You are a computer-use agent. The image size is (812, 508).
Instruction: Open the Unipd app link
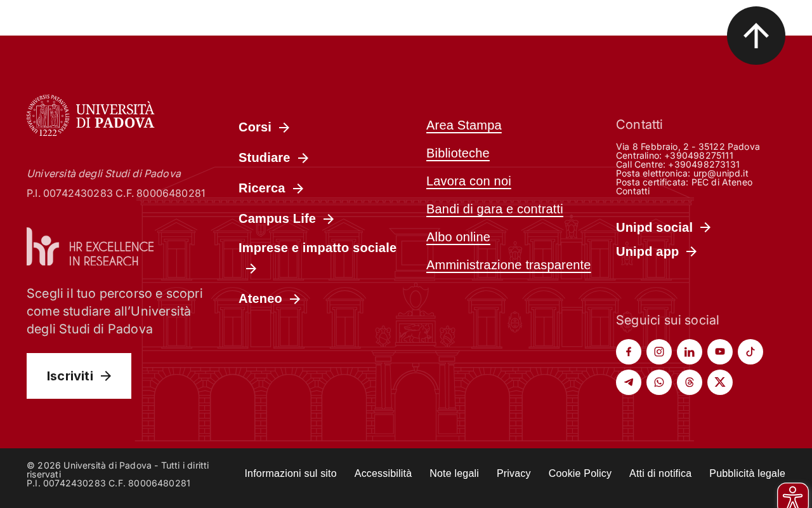click(x=657, y=251)
